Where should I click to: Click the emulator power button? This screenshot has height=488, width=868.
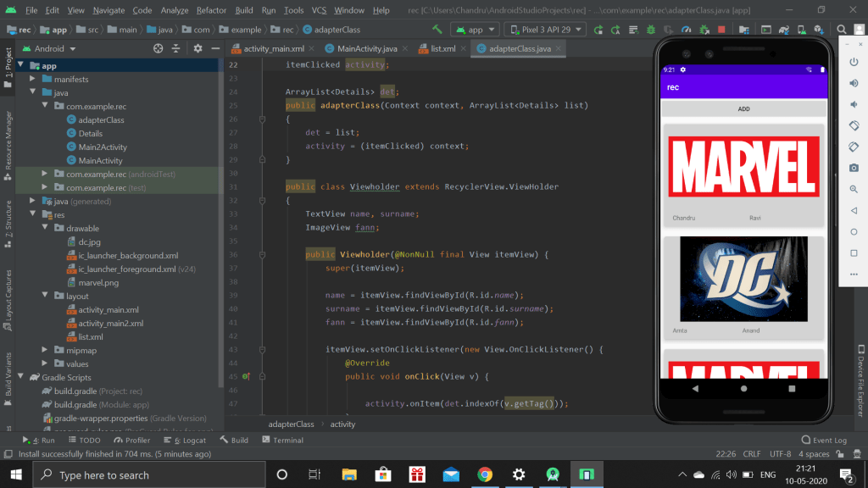[854, 62]
